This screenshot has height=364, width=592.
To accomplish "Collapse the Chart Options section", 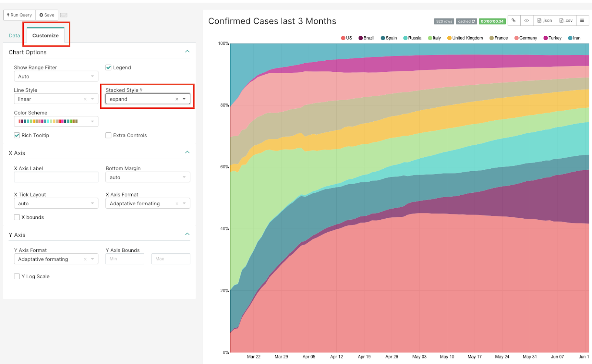I will [187, 51].
